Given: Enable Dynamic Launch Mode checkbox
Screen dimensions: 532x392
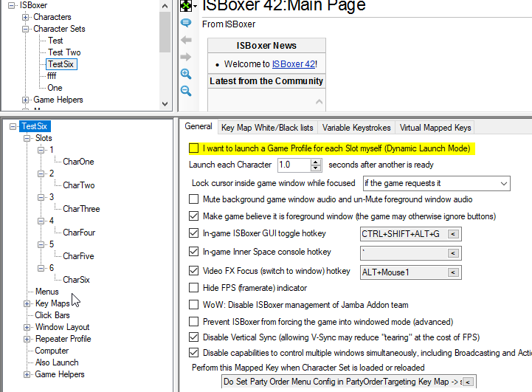Looking at the screenshot, I should (x=194, y=148).
